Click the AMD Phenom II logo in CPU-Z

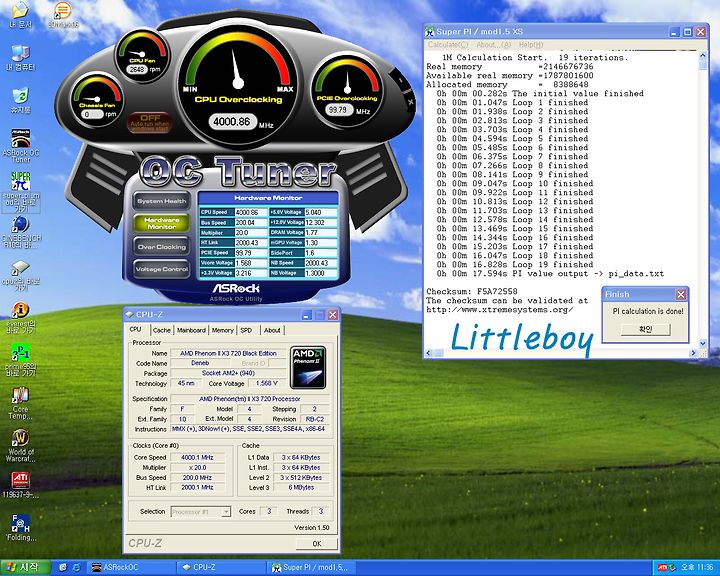308,367
